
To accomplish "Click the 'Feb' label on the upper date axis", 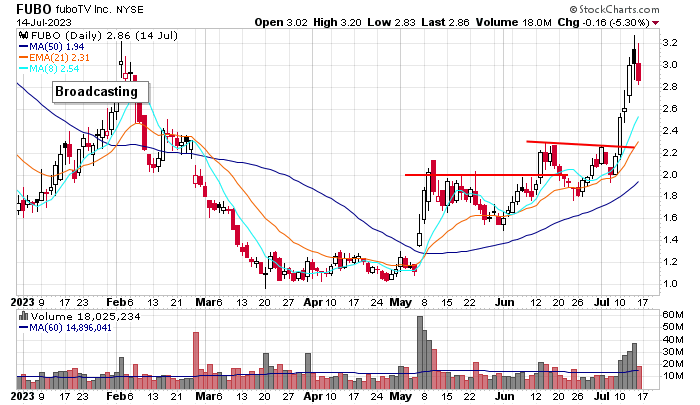I will click(x=116, y=302).
